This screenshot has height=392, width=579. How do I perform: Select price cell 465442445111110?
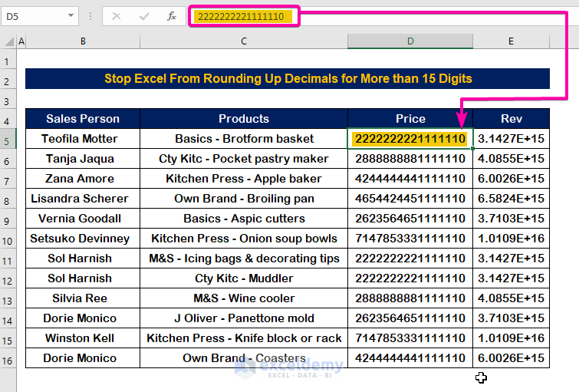coord(410,199)
